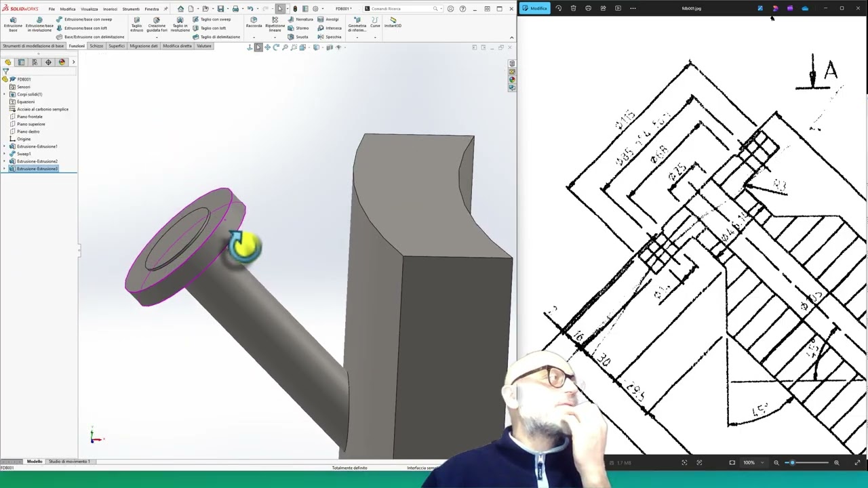Choose Estrusione/base con sweep
The image size is (868, 488).
83,19
